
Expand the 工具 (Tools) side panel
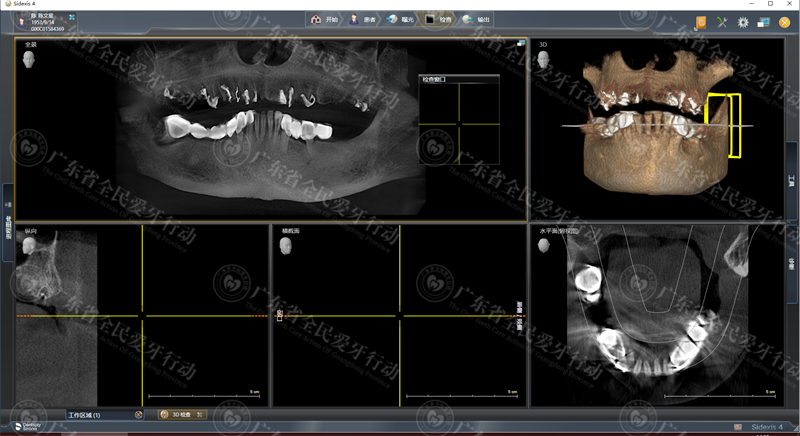tap(792, 182)
